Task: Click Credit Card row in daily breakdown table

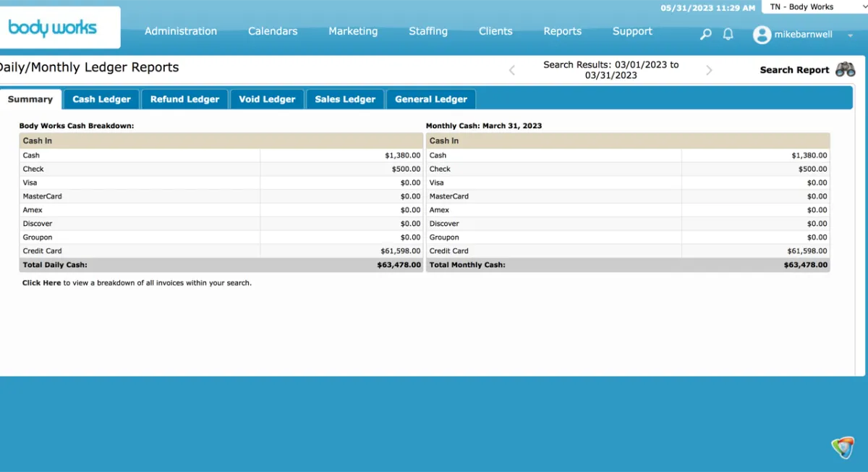Action: (x=221, y=251)
